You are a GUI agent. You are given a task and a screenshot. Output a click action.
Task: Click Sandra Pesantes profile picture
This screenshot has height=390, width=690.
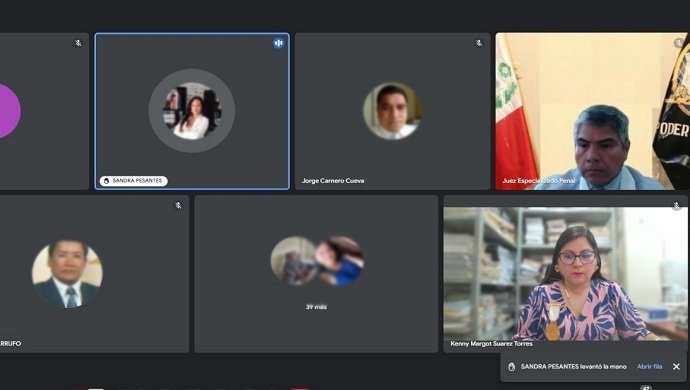[192, 110]
